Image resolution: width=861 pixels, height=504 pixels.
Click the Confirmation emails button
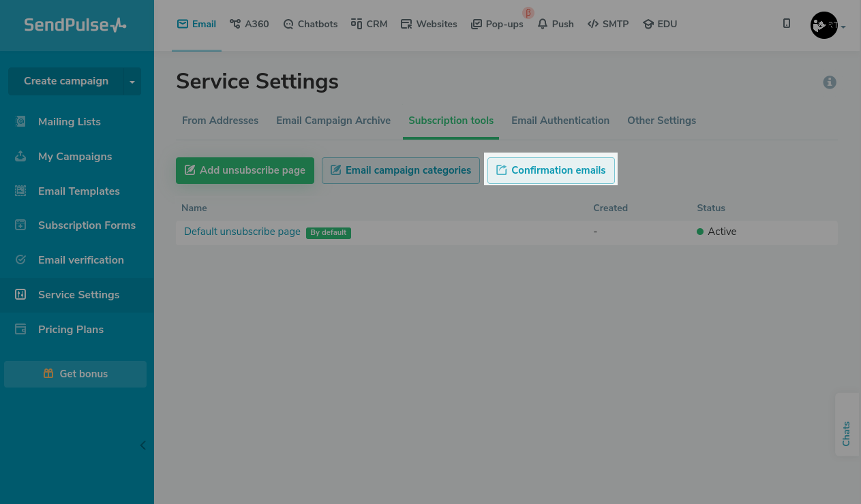point(551,170)
